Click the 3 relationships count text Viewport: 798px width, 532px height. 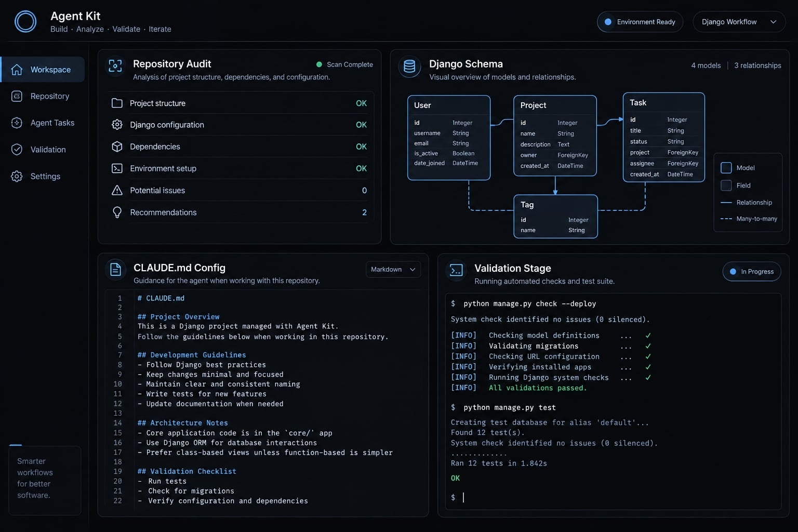tap(757, 65)
